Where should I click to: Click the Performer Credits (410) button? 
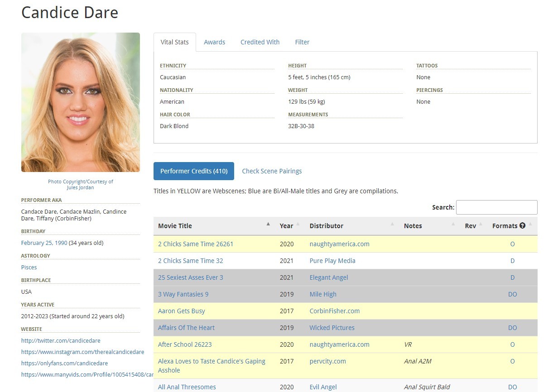click(x=194, y=171)
